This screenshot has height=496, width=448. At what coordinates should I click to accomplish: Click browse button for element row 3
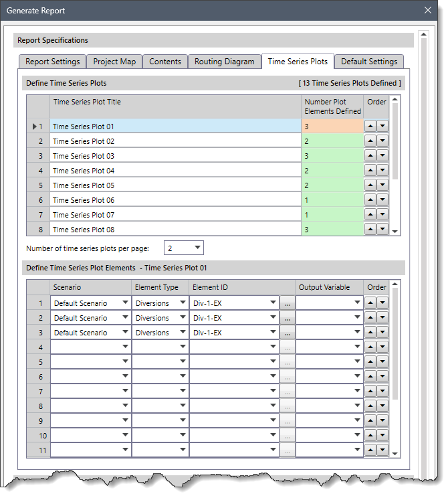[x=287, y=333]
